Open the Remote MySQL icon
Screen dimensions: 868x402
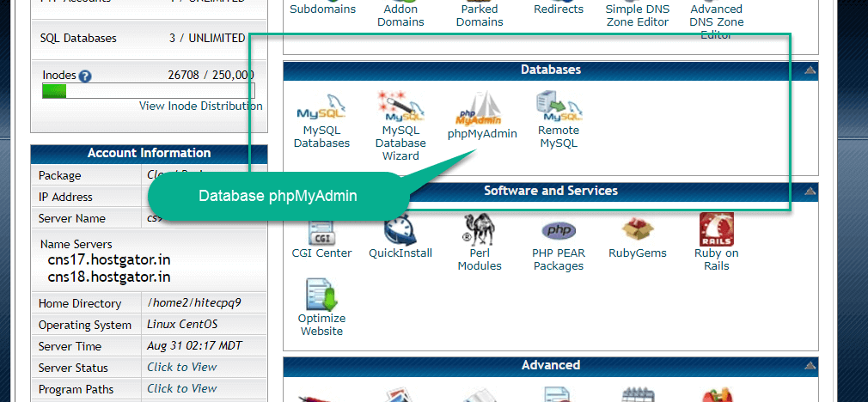tap(559, 107)
